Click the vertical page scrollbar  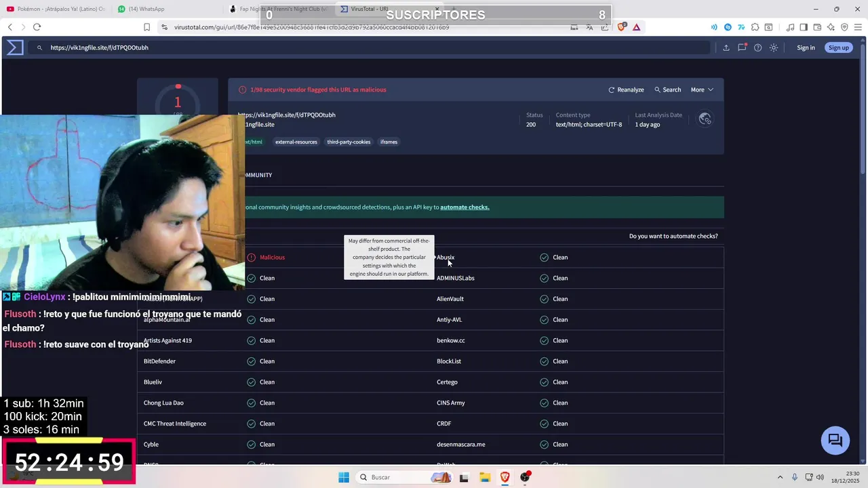tap(864, 108)
